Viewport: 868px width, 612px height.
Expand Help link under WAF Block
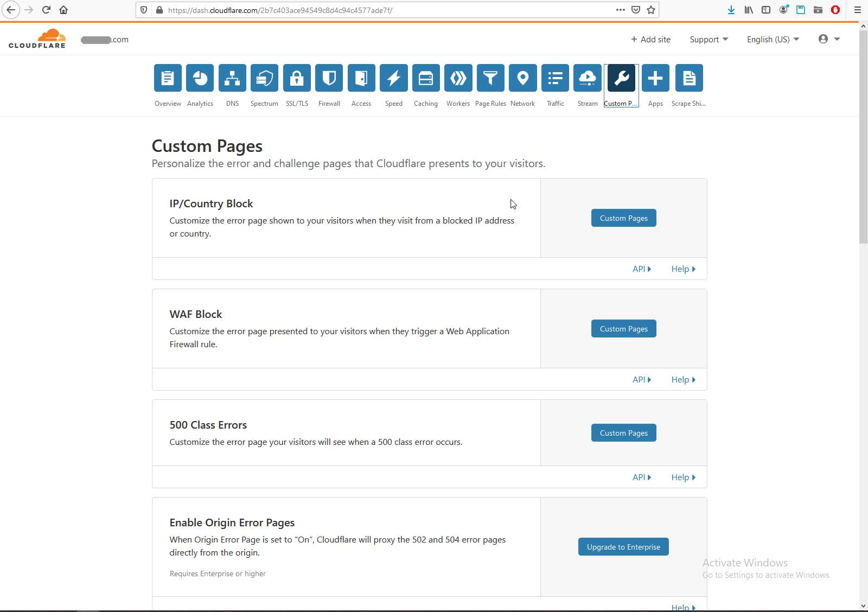[684, 380]
